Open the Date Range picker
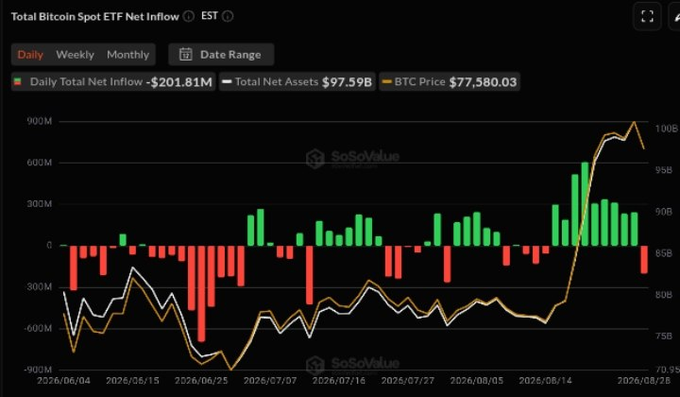This screenshot has width=680, height=397. [221, 54]
